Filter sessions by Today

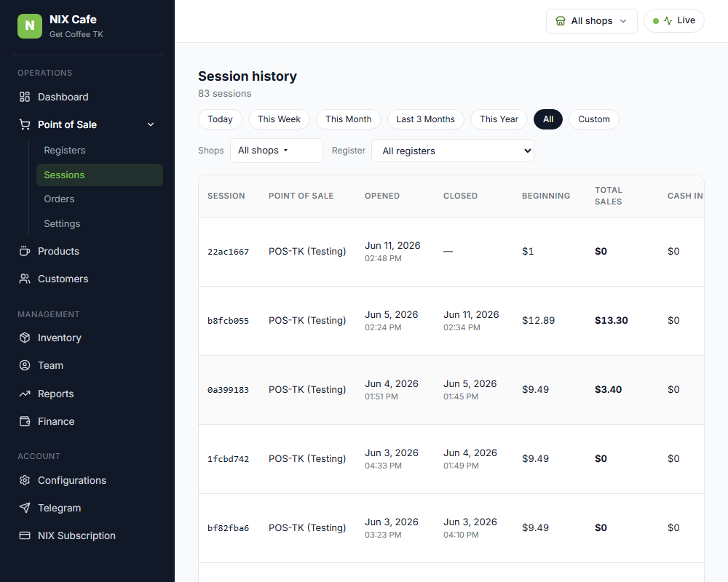tap(220, 119)
